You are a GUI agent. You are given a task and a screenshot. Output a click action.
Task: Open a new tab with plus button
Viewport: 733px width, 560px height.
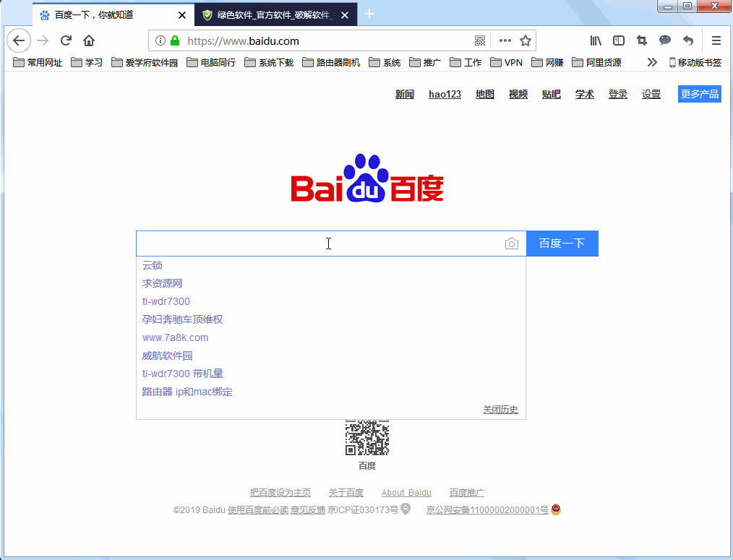369,14
